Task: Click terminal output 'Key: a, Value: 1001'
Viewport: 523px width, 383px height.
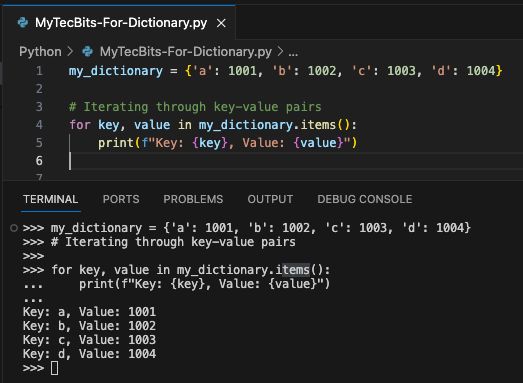Action: point(89,312)
